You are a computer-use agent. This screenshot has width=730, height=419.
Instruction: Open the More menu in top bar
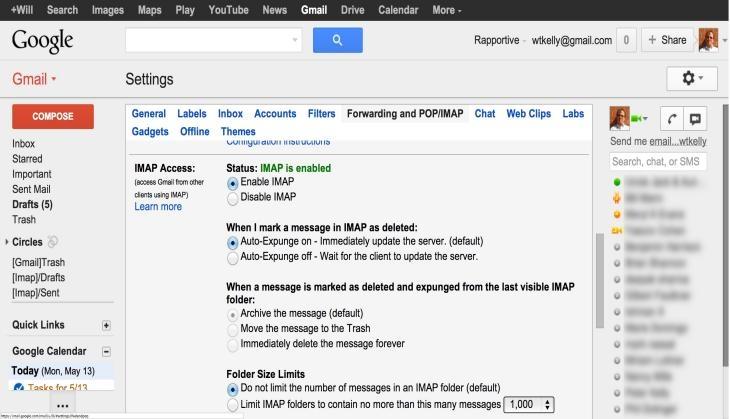pos(446,10)
